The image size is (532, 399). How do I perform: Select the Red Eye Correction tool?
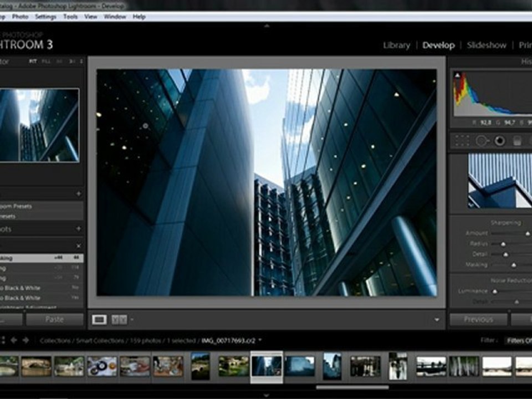point(499,140)
